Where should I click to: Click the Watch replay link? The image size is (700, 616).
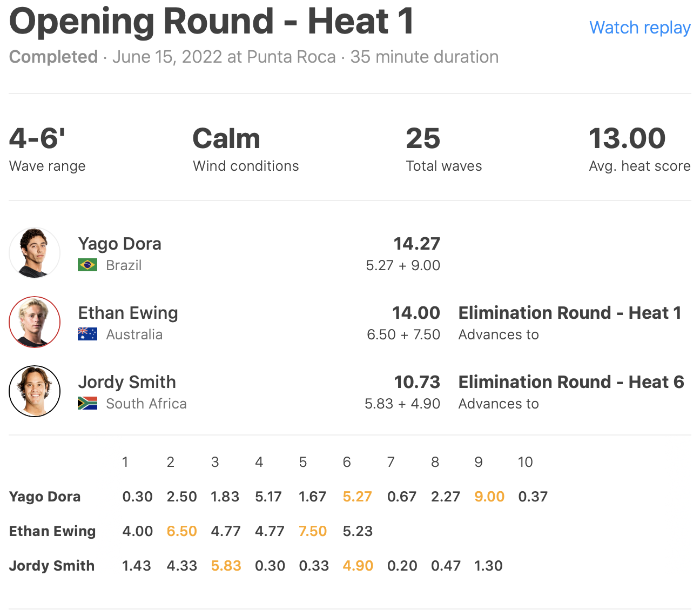click(640, 28)
